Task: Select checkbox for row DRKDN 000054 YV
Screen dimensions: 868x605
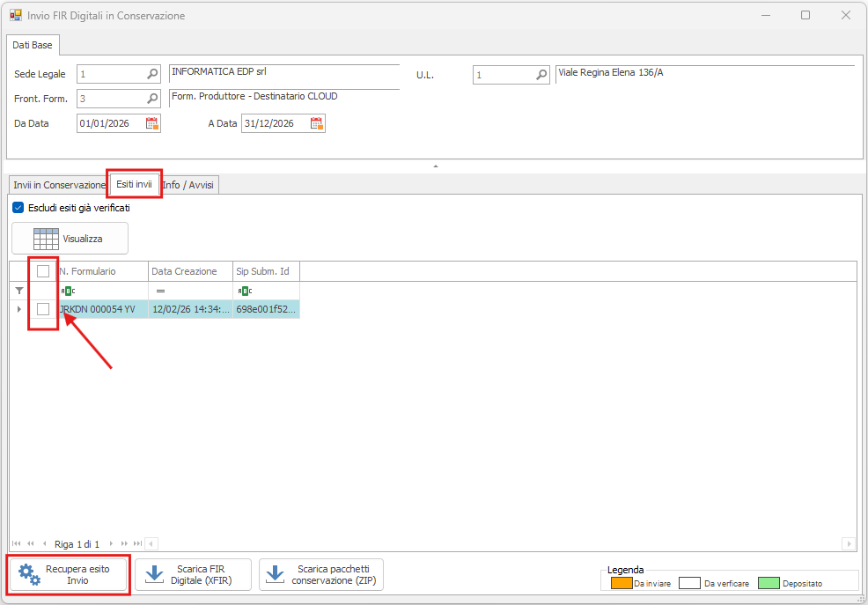Action: click(43, 309)
